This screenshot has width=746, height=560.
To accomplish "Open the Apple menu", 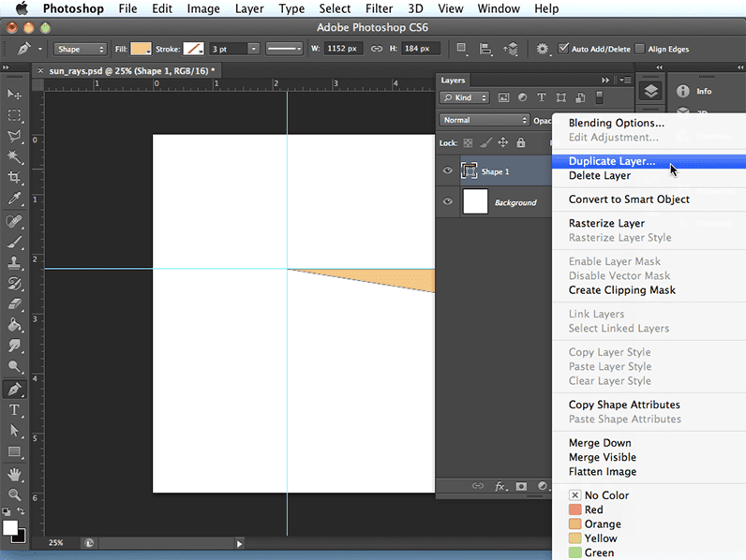I will click(x=22, y=8).
